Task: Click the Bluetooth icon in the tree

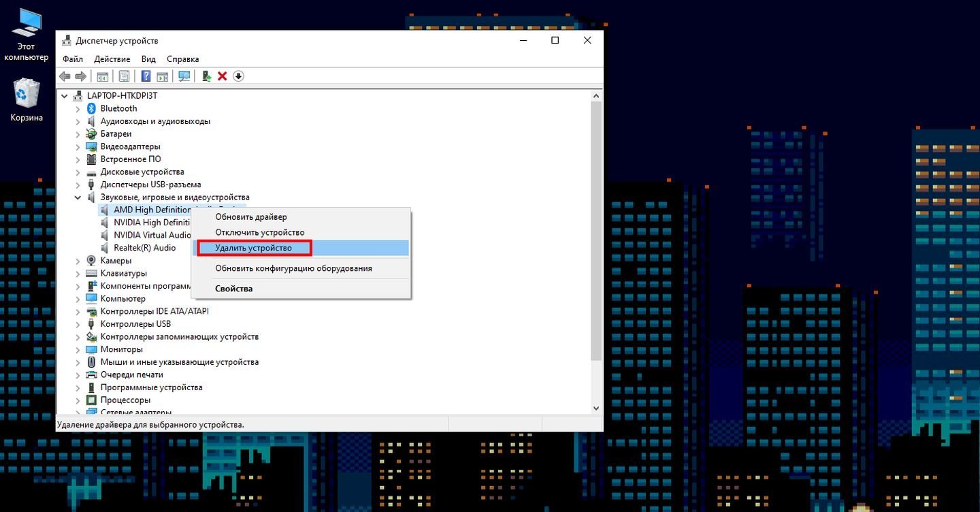Action: tap(92, 108)
